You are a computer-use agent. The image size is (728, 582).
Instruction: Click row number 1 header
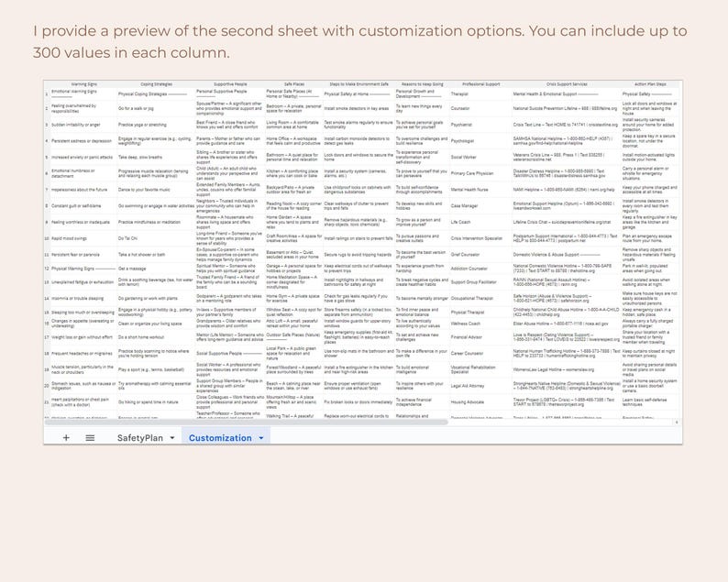(47, 93)
